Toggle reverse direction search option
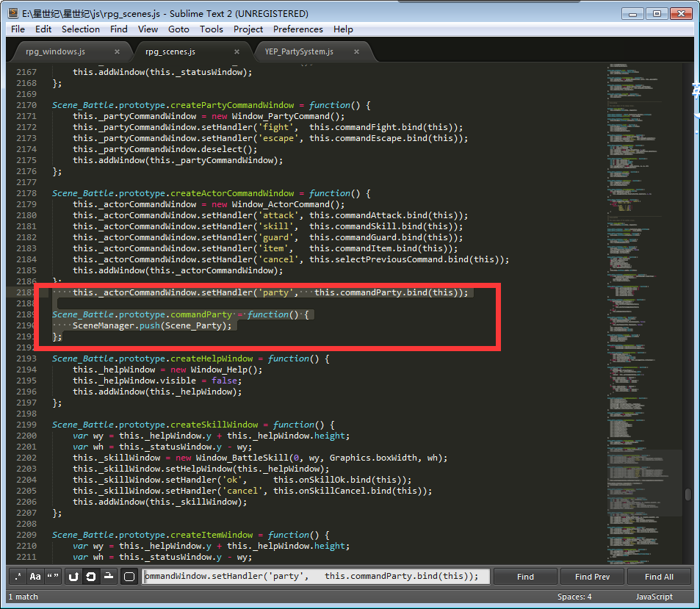Screen dimensions: 700x609 coord(73,577)
